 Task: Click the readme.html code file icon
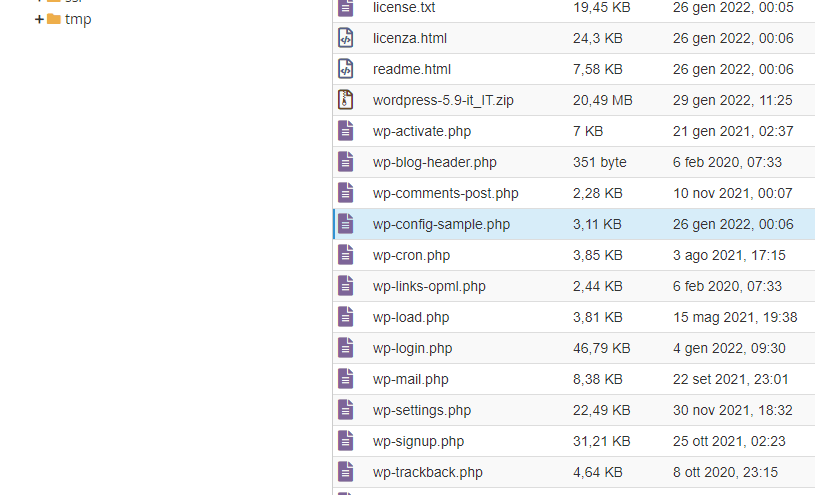pyautogui.click(x=346, y=69)
